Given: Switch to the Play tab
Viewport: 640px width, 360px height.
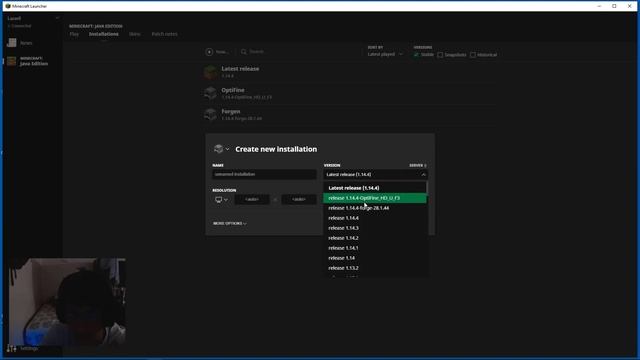Looking at the screenshot, I should tap(74, 34).
